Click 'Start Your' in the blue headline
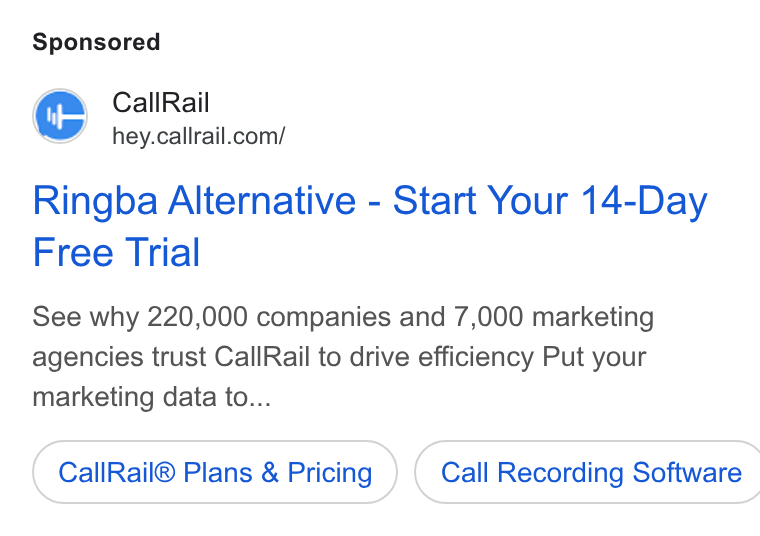 coord(480,201)
